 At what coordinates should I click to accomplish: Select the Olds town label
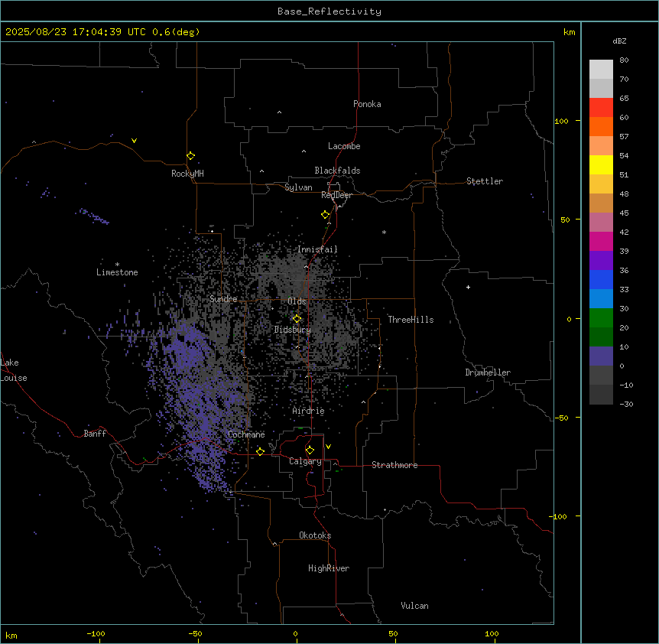297,301
